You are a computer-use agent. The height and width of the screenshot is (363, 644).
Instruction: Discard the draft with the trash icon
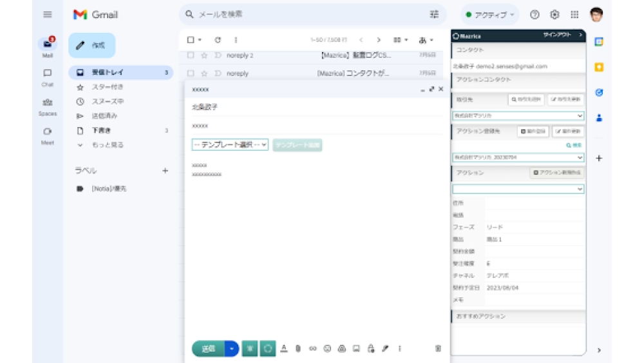[438, 349]
